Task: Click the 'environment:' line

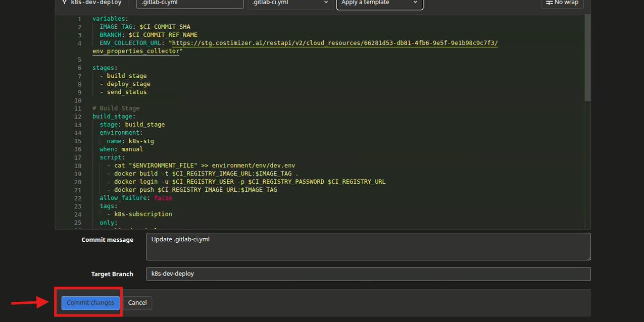Action: tap(121, 133)
